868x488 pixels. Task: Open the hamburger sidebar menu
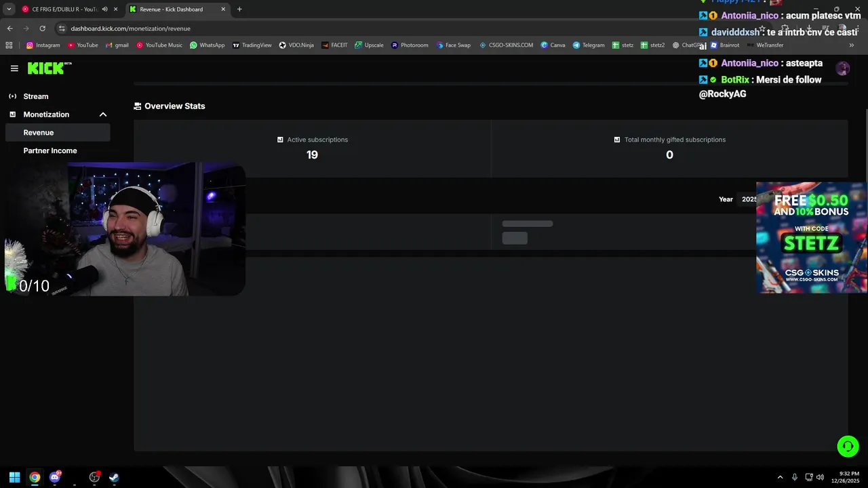pyautogui.click(x=14, y=68)
